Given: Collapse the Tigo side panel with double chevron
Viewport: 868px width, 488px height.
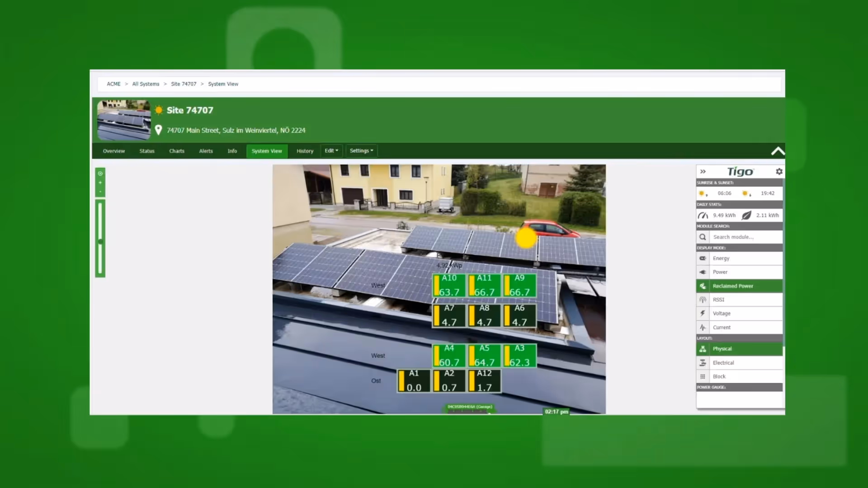Looking at the screenshot, I should pos(703,172).
